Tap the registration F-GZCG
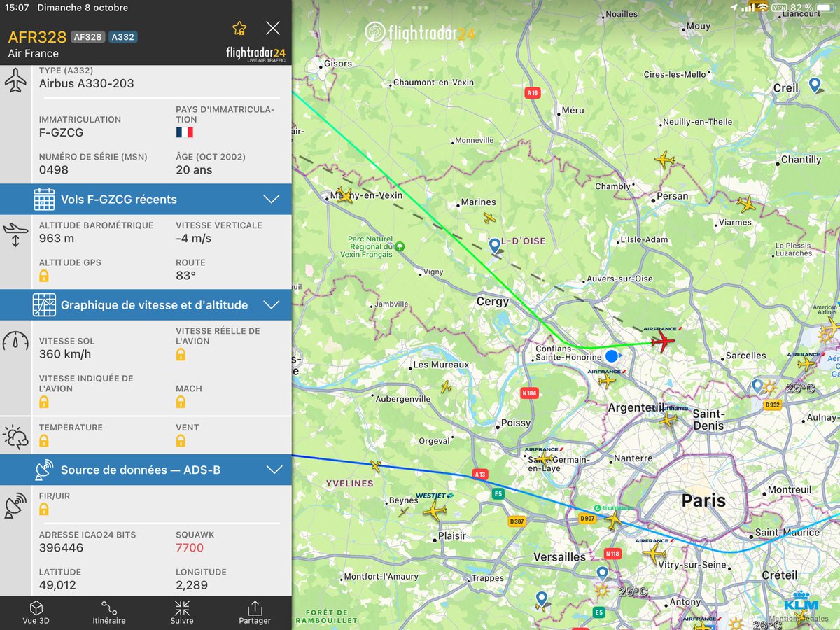Viewport: 840px width, 630px height. (62, 132)
